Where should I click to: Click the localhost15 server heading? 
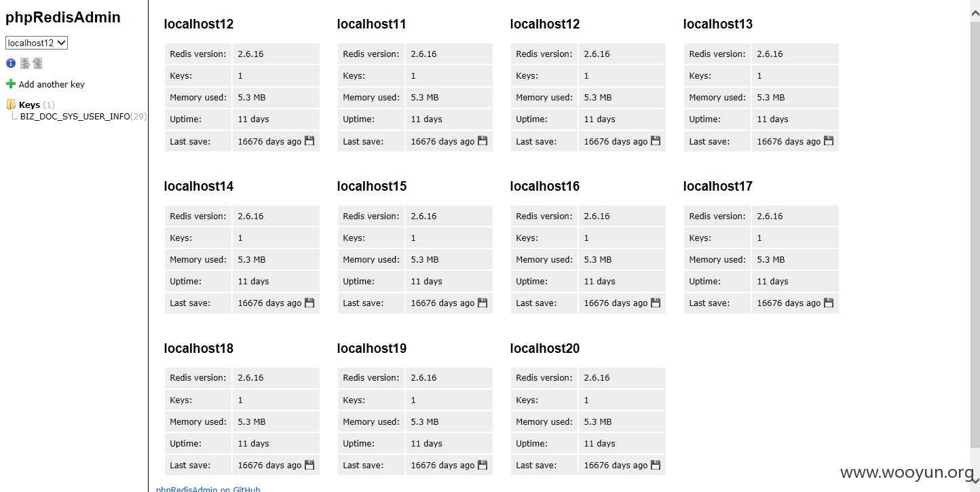(372, 186)
